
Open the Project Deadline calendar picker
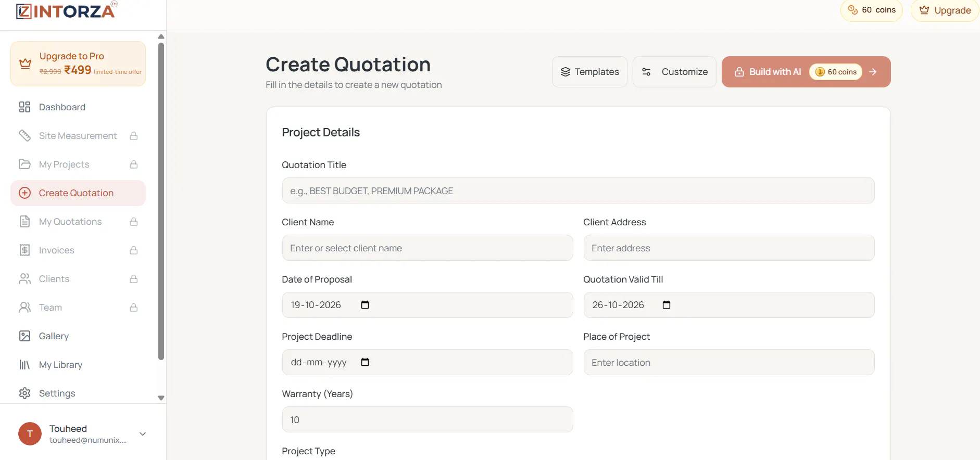(x=365, y=362)
